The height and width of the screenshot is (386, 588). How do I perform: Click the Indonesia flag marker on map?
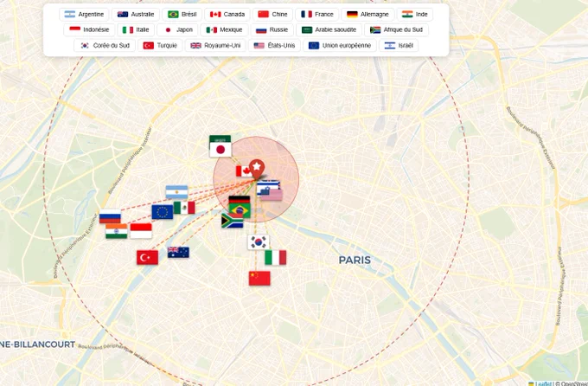click(141, 231)
